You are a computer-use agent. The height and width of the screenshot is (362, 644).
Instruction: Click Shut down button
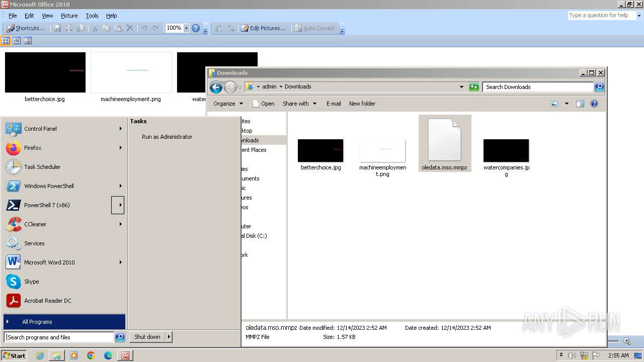(147, 337)
